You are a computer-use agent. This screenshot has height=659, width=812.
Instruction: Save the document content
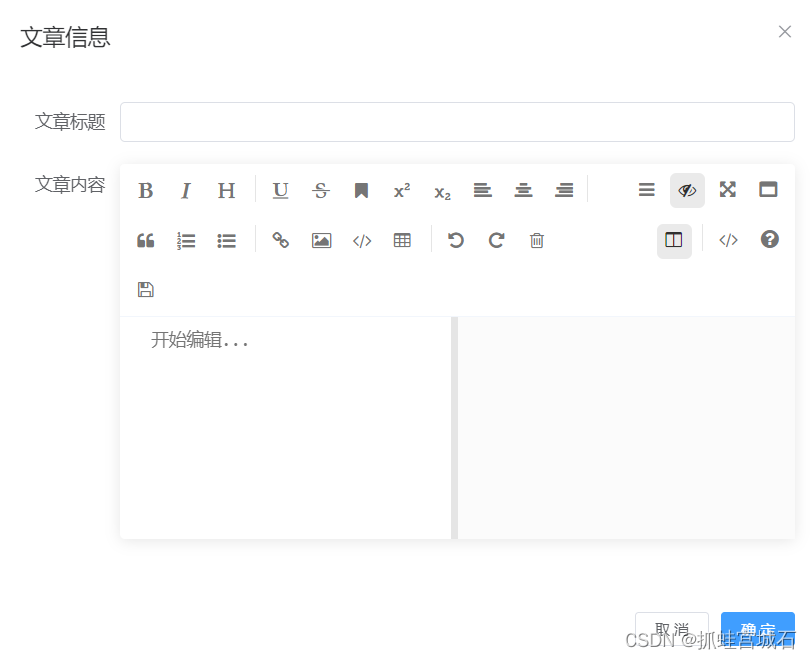tap(145, 289)
